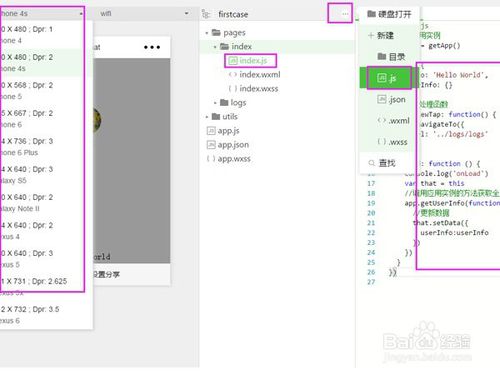This screenshot has height=375, width=500.
Task: Choose 硬盘打开 from the context menu
Action: (389, 14)
